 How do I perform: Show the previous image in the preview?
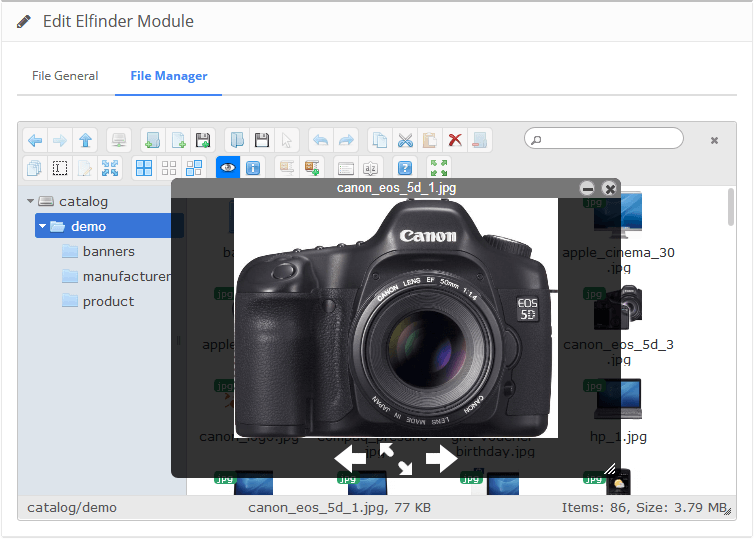[x=351, y=458]
